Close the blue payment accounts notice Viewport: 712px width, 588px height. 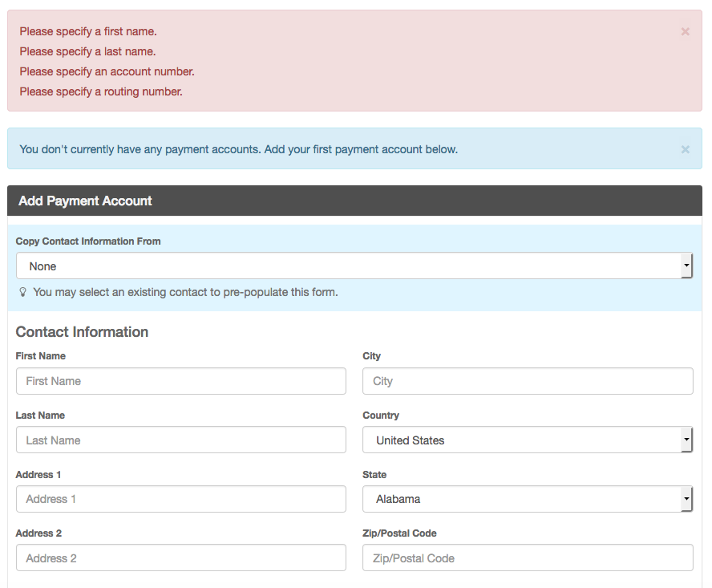pyautogui.click(x=686, y=149)
